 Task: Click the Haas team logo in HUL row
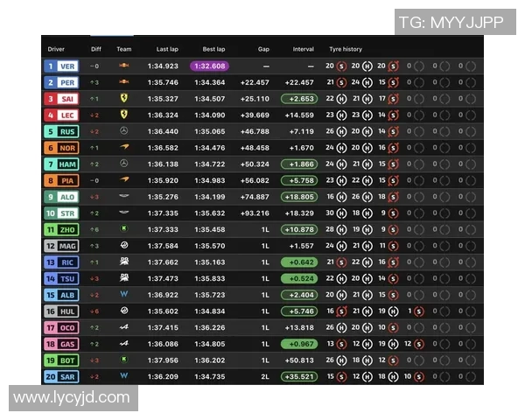[124, 311]
